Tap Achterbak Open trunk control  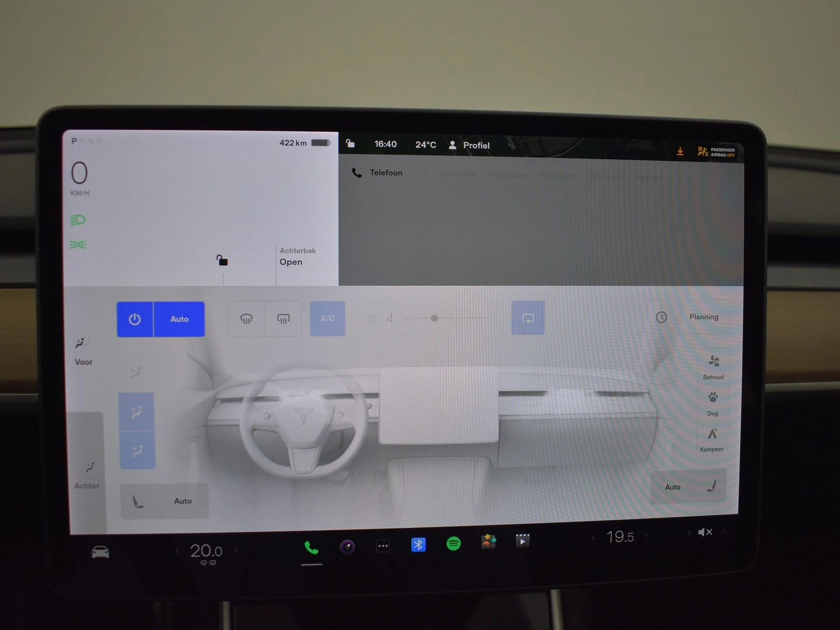coord(297,256)
